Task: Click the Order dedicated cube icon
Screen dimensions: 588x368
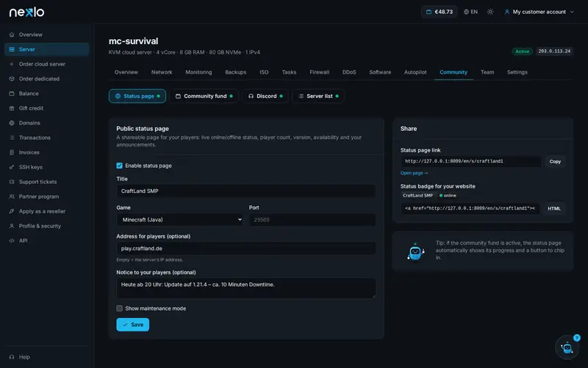Action: [12, 79]
